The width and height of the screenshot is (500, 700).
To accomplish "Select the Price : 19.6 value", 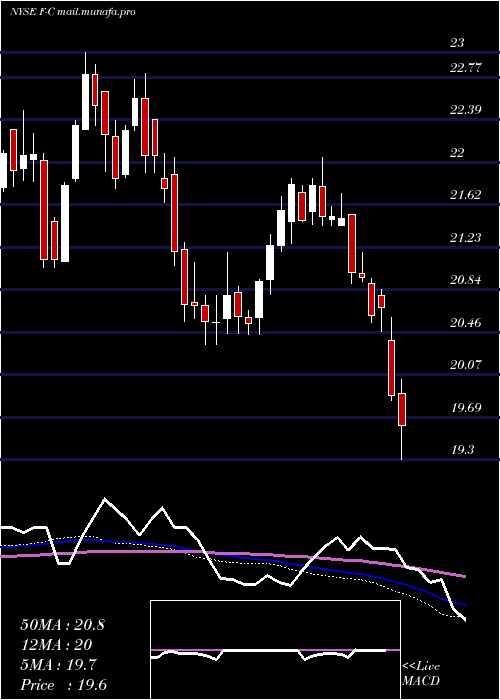I will click(64, 685).
